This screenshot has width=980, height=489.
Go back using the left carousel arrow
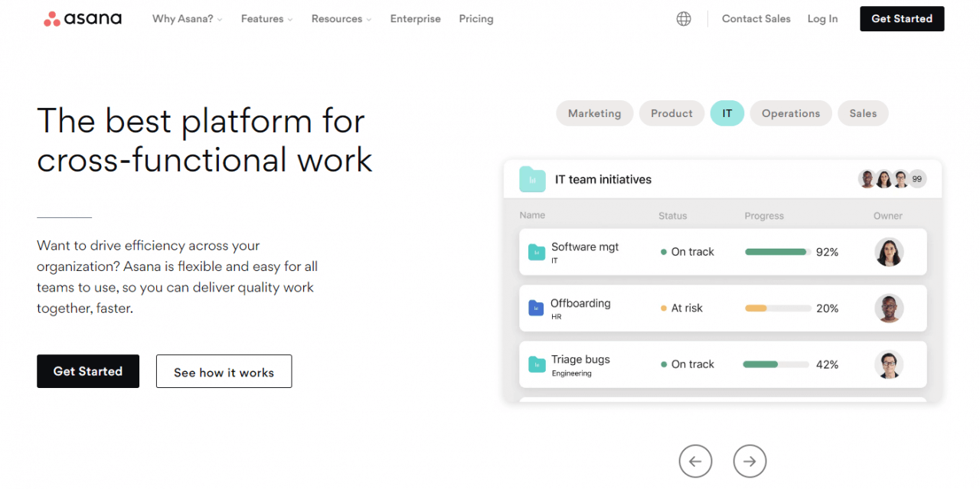click(695, 461)
